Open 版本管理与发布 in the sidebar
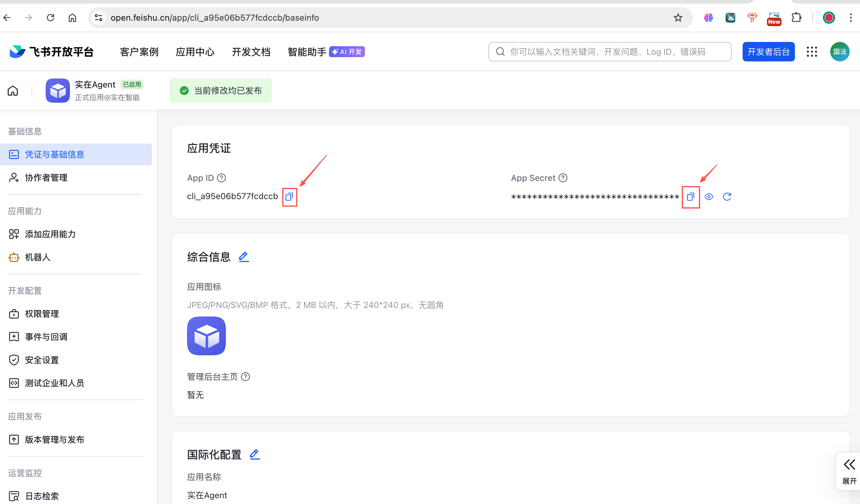This screenshot has height=504, width=860. coord(76,440)
